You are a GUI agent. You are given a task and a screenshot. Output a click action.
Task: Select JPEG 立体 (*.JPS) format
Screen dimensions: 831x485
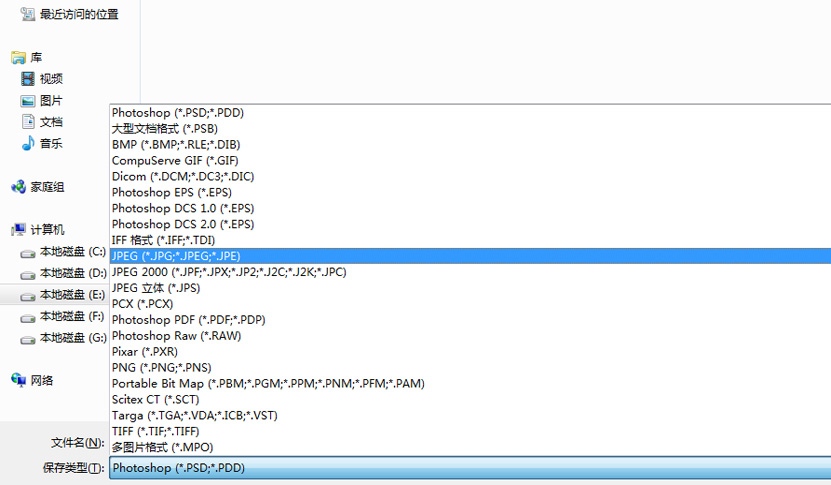pos(471,288)
